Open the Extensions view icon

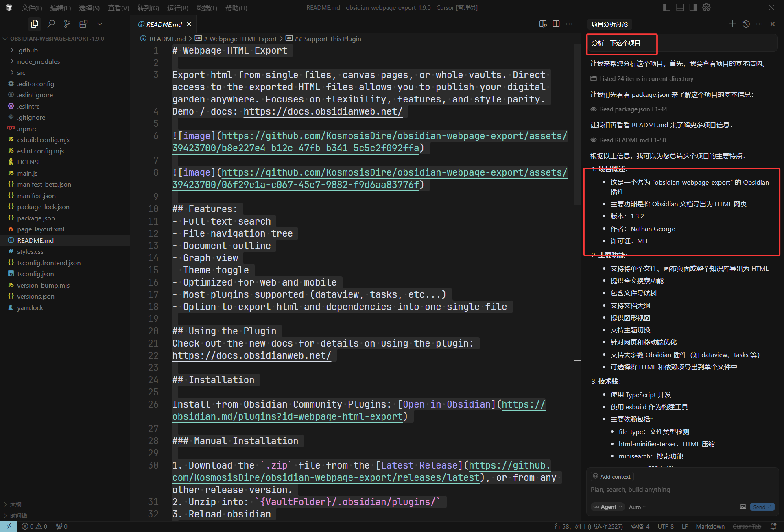pyautogui.click(x=83, y=24)
